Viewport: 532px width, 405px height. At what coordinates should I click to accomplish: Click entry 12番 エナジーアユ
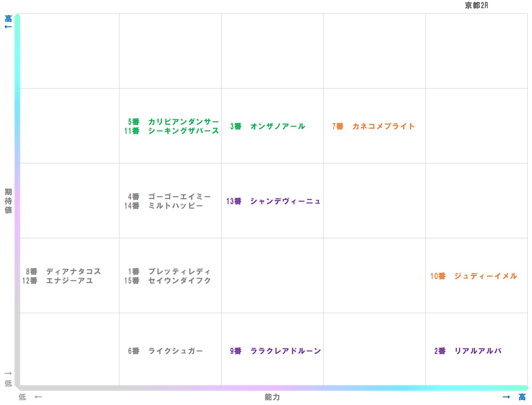tap(60, 281)
